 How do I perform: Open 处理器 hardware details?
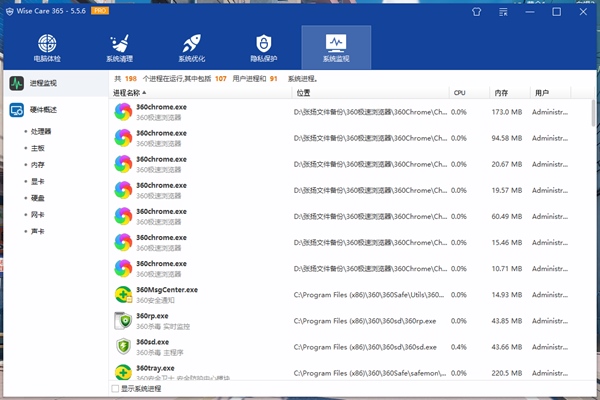click(x=41, y=131)
